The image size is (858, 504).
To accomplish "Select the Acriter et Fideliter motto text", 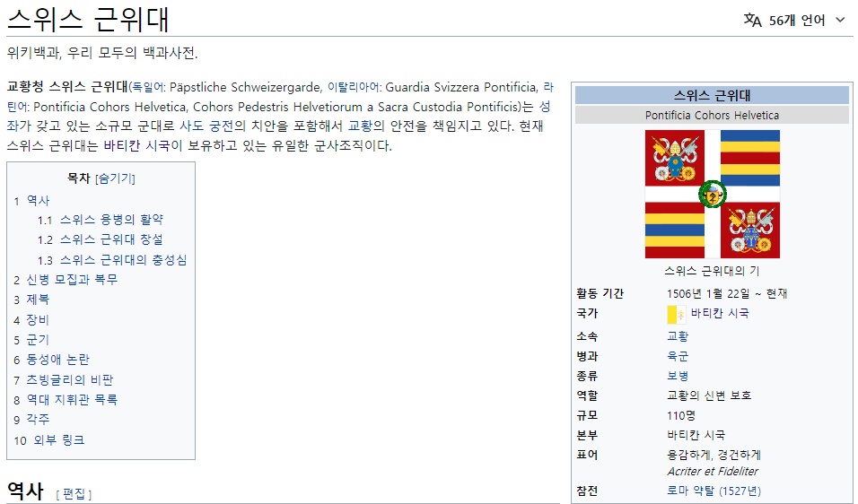I will (x=713, y=471).
